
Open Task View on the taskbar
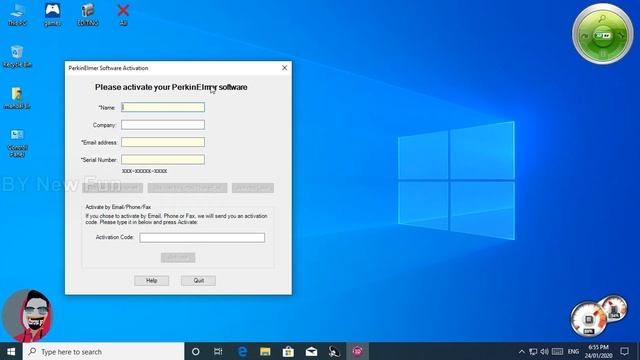click(x=218, y=351)
